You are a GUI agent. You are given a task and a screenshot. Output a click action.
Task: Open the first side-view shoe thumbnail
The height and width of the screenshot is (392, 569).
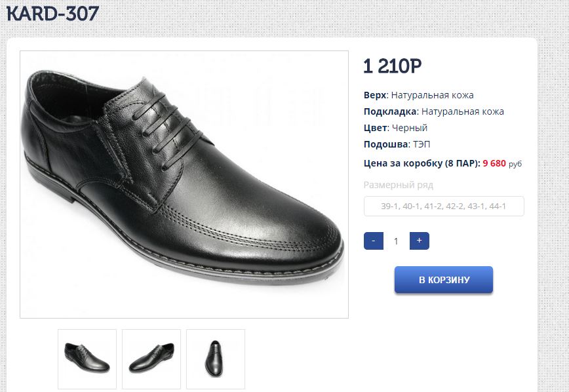pyautogui.click(x=87, y=359)
